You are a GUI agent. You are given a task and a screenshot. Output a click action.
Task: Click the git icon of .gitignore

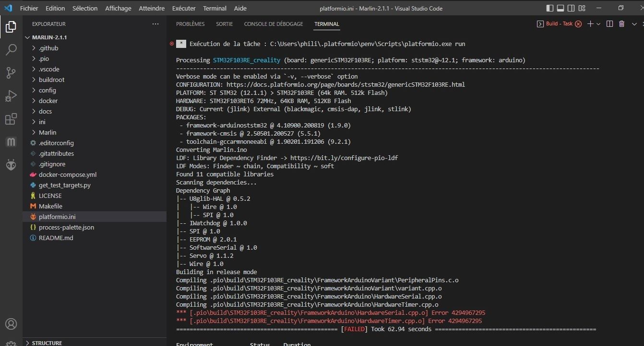click(x=33, y=164)
